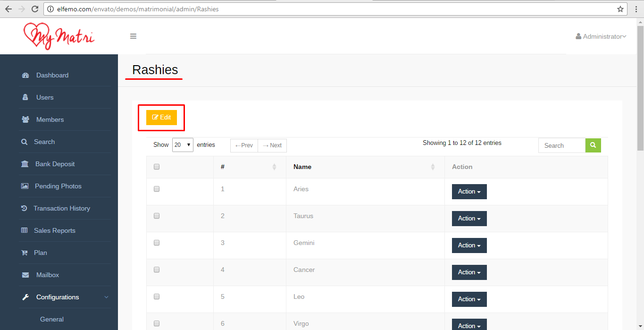The width and height of the screenshot is (644, 330).
Task: Open Action dropdown for Leo
Action: [x=469, y=299]
